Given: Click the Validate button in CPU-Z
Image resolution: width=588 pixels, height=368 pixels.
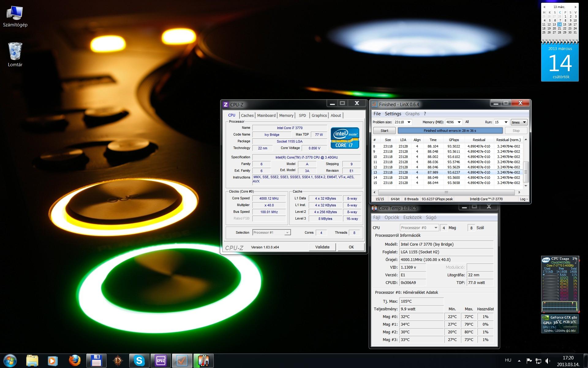Looking at the screenshot, I should (322, 247).
